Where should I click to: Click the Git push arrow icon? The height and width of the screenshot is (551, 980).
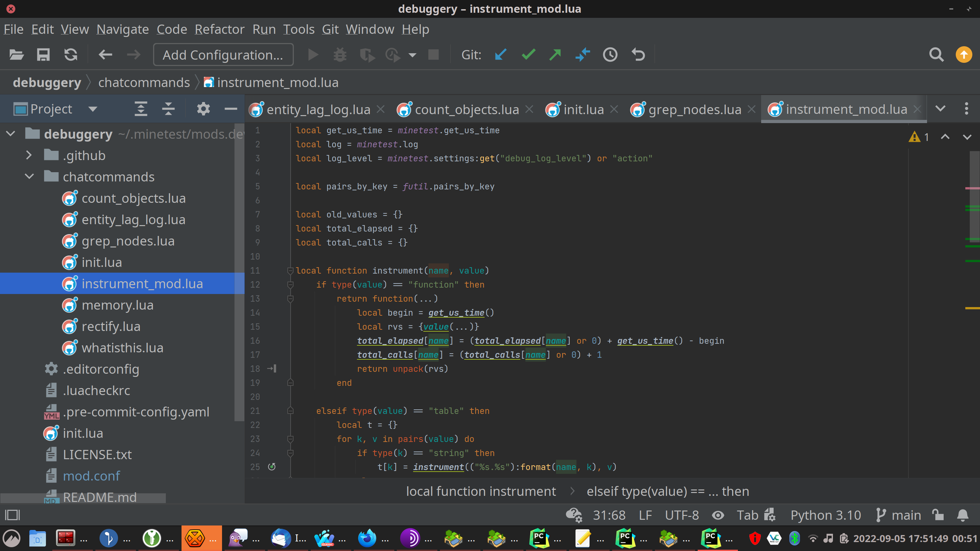point(555,55)
